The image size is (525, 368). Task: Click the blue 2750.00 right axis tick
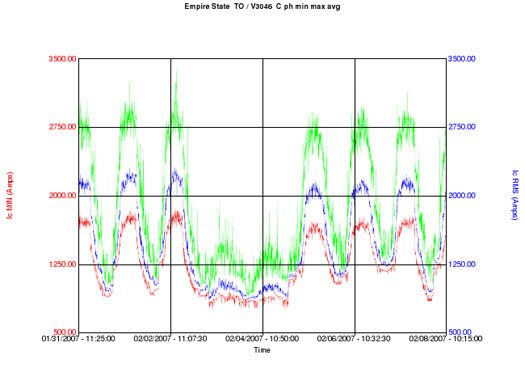(462, 127)
